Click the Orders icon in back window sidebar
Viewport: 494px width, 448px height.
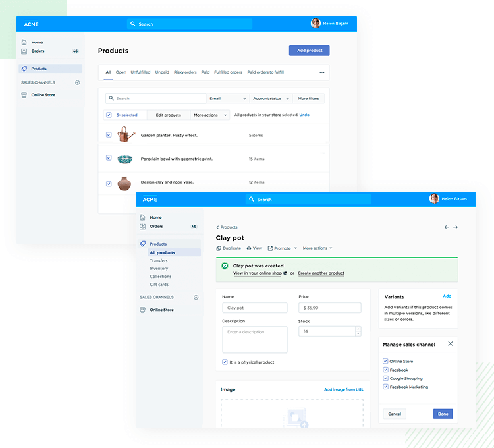[24, 51]
